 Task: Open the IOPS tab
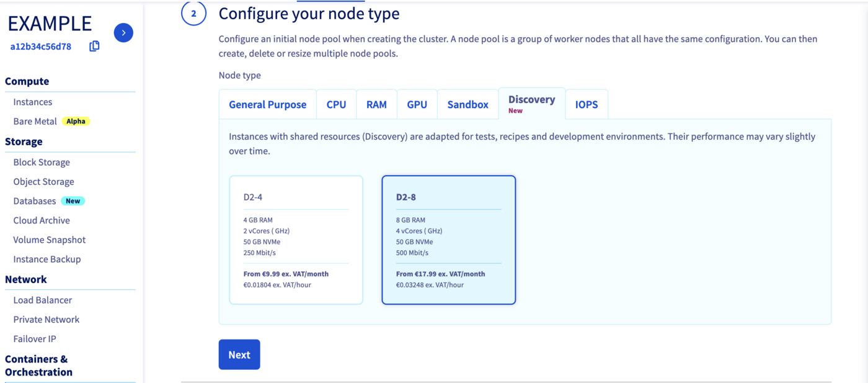pos(586,104)
